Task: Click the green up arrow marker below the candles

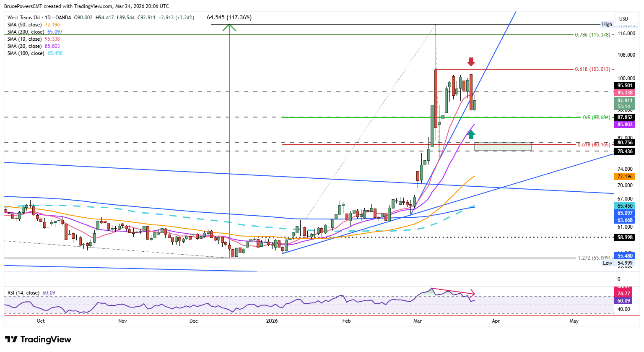Action: tap(471, 134)
